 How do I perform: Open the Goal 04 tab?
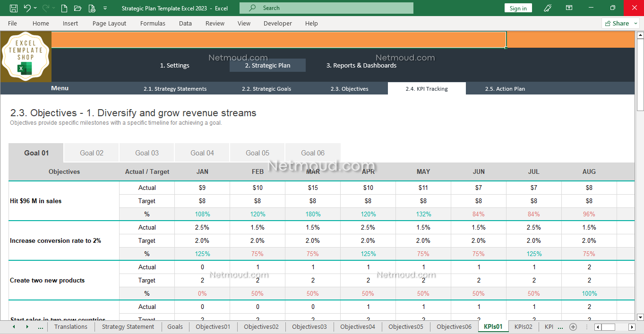(202, 153)
